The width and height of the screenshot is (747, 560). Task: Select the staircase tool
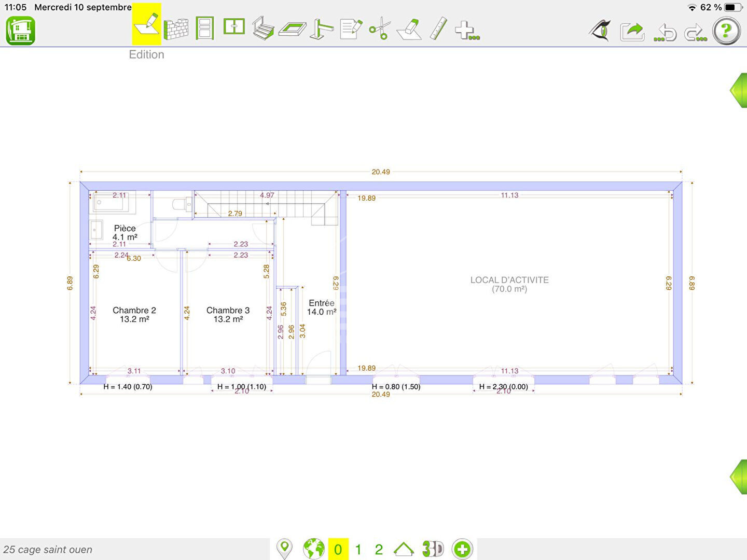pos(263,29)
